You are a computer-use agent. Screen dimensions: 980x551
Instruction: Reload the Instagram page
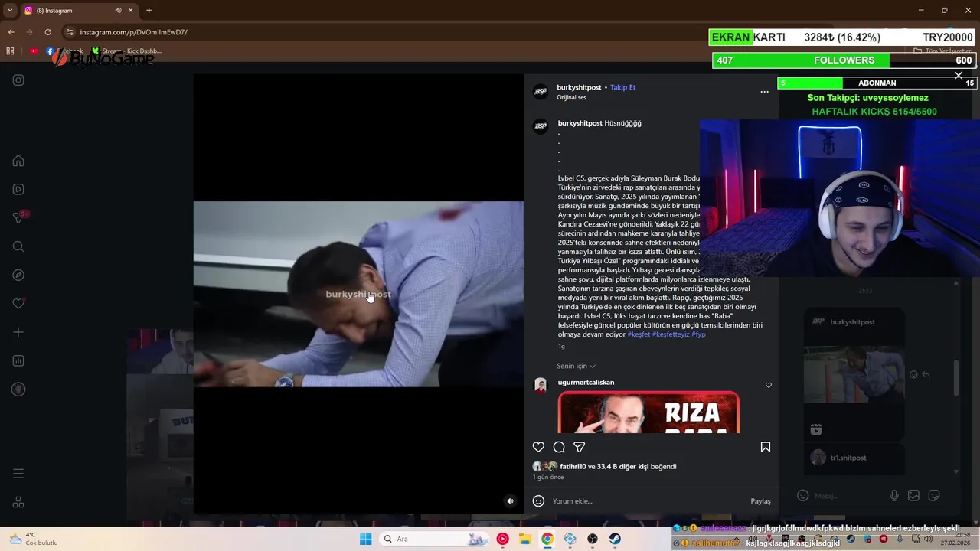pos(47,32)
